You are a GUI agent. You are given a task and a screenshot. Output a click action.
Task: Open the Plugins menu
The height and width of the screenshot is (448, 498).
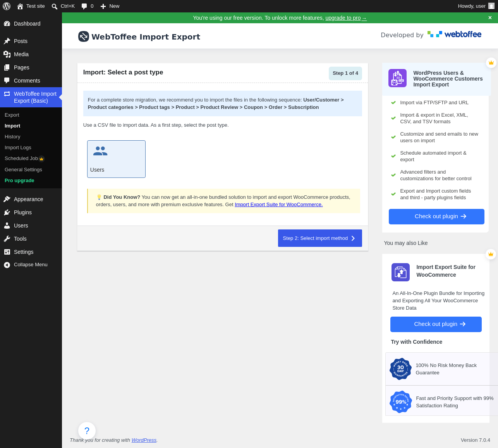click(x=31, y=212)
